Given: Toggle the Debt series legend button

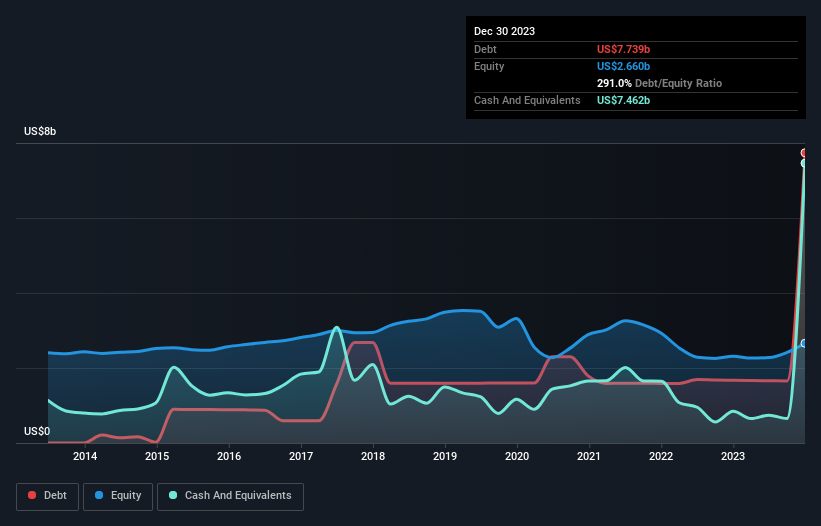Looking at the screenshot, I should (48, 496).
